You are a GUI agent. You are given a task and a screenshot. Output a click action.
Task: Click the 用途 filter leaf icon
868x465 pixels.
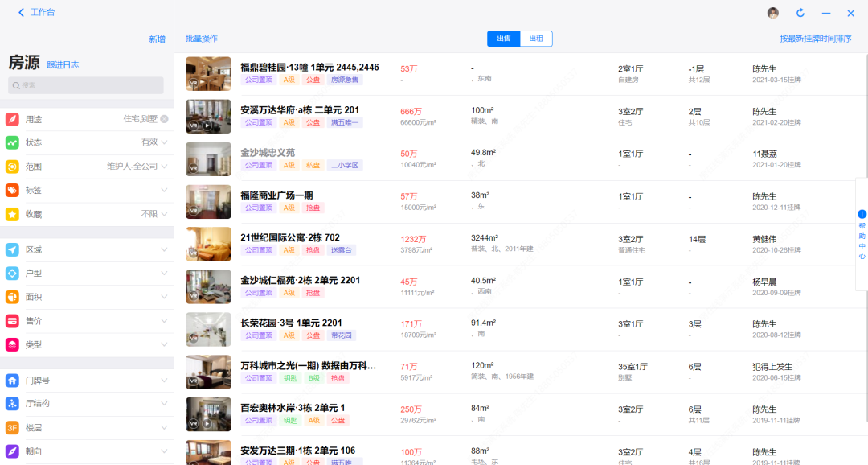click(12, 119)
